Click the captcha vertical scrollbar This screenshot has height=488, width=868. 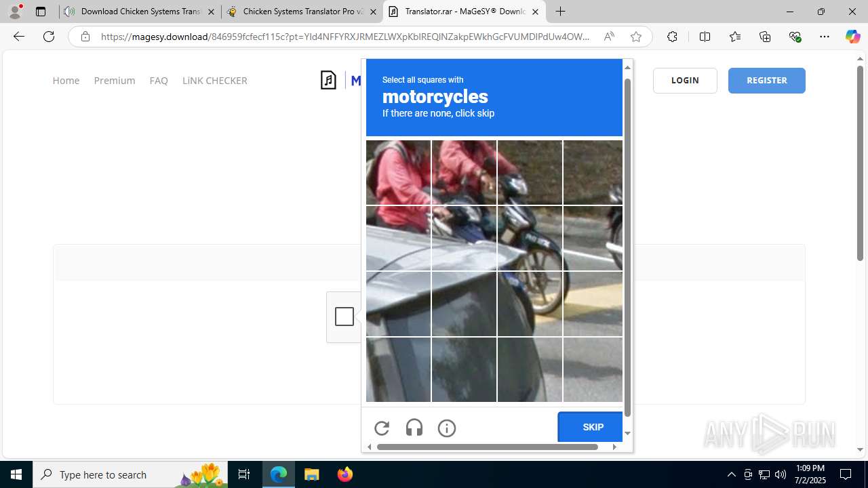click(627, 247)
